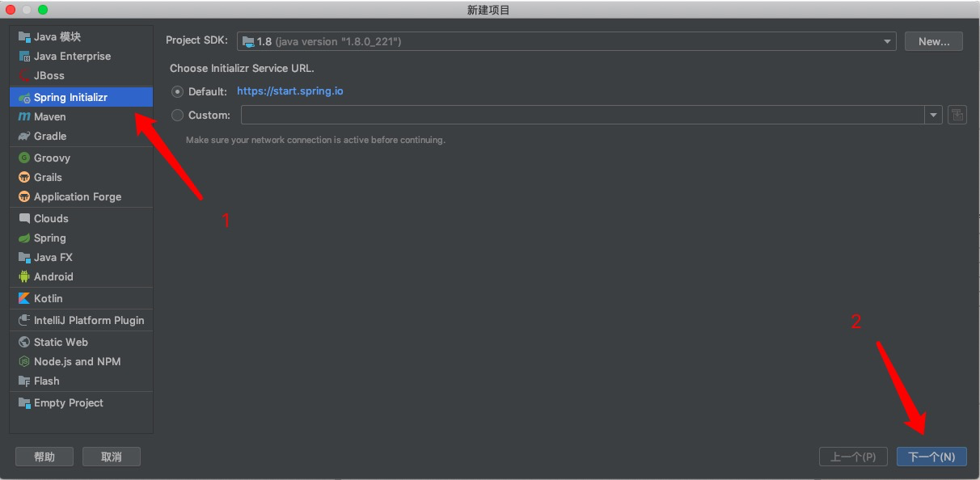Click the 取消 cancel button
This screenshot has height=480, width=980.
(x=112, y=457)
